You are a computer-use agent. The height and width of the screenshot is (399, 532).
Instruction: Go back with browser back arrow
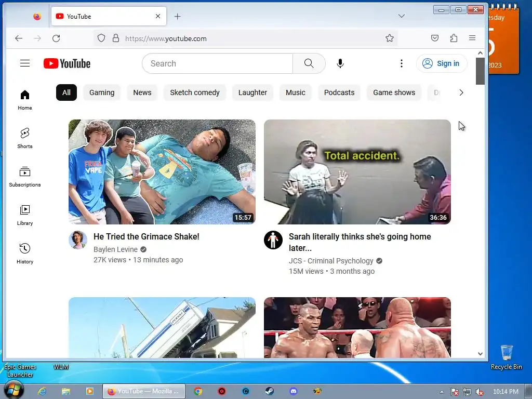[19, 38]
